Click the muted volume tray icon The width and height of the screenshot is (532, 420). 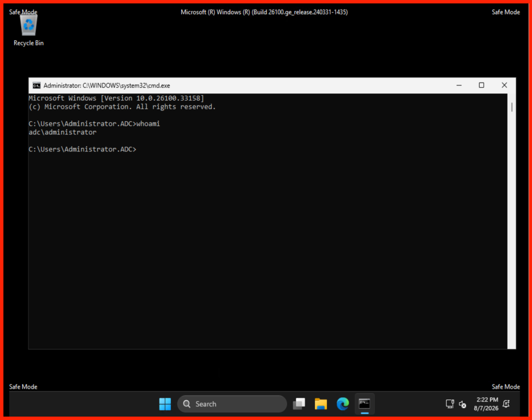[x=462, y=404]
